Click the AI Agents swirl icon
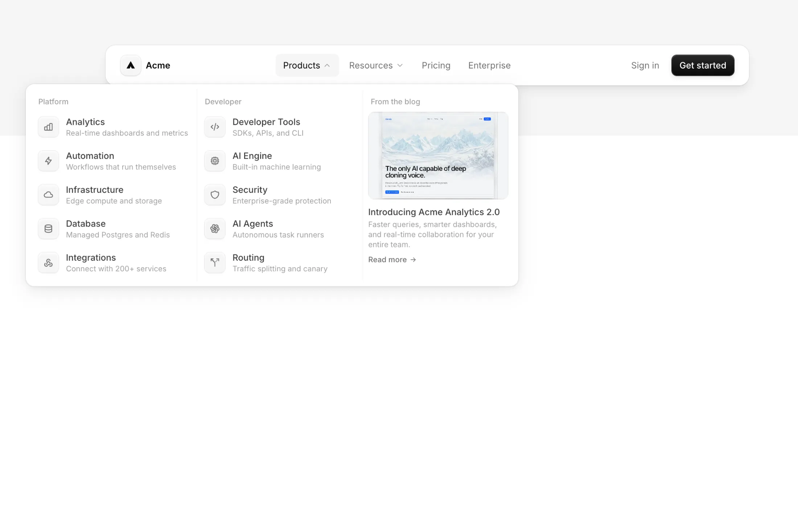This screenshot has width=798, height=532. coord(215,229)
